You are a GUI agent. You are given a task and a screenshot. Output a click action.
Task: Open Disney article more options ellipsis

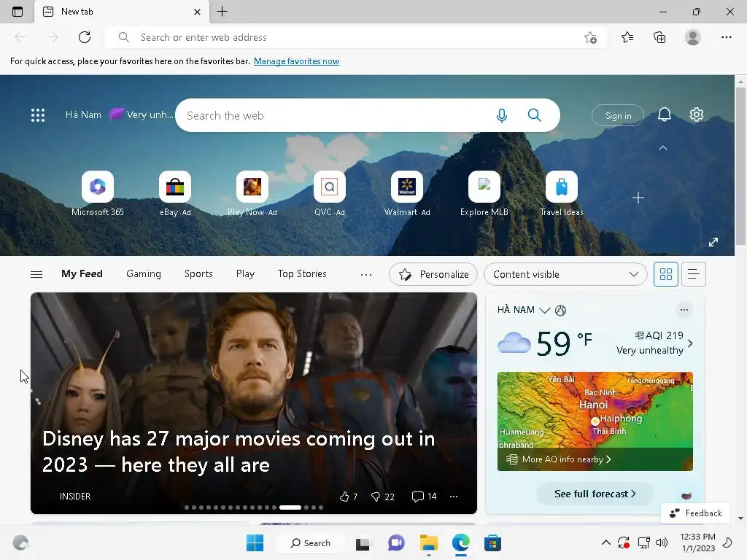point(454,497)
